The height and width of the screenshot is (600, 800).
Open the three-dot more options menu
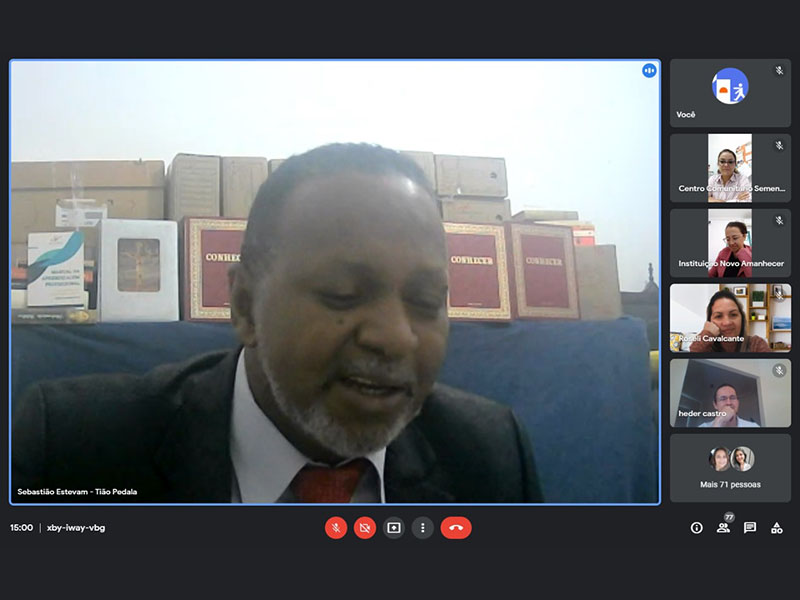pos(423,528)
